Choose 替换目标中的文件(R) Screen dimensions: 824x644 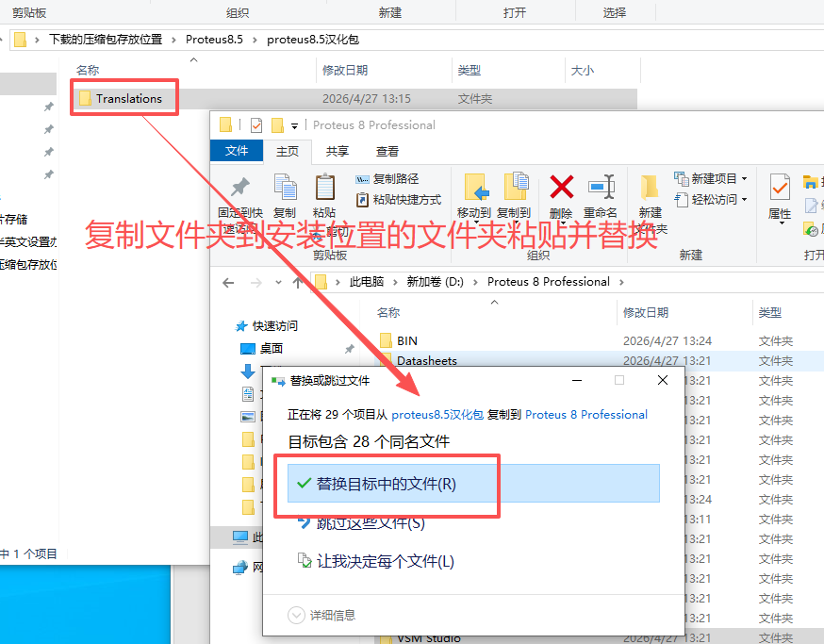pos(473,483)
